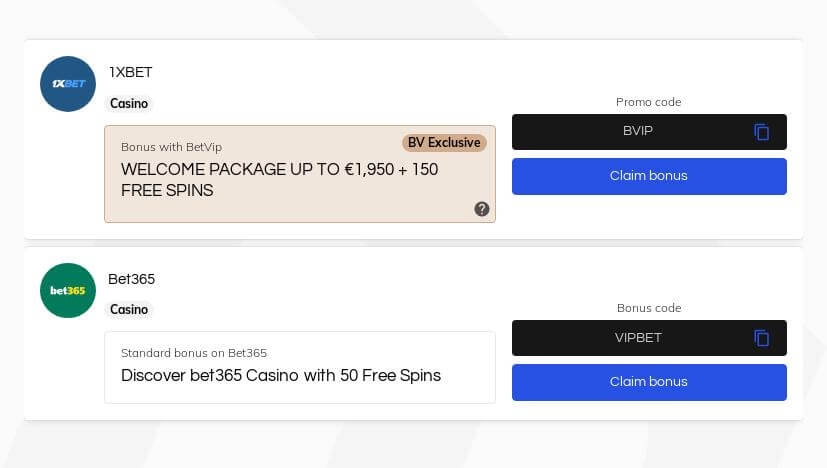The width and height of the screenshot is (827, 468).
Task: Claim the Bet365 bonus
Action: [x=649, y=382]
